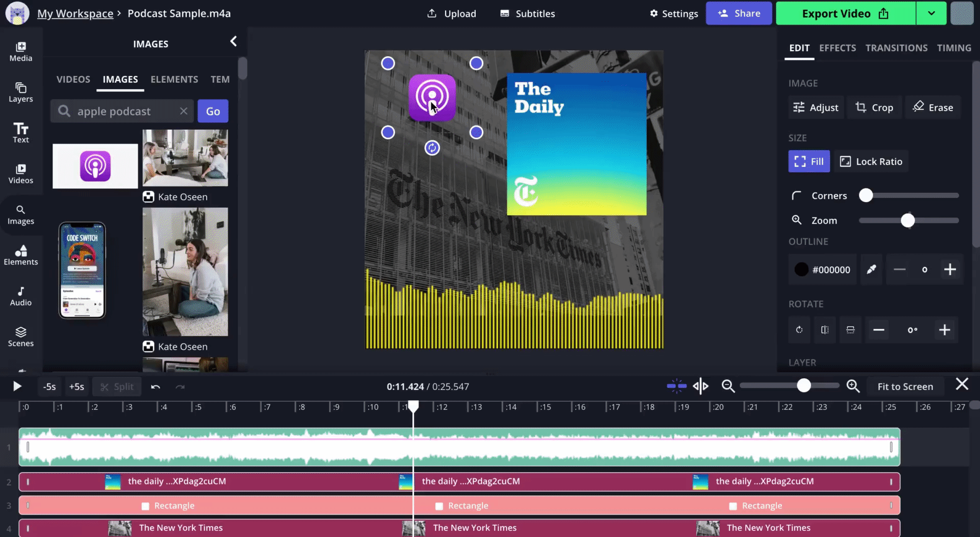Toggle timeline snapping icon
The height and width of the screenshot is (537, 980).
point(676,386)
